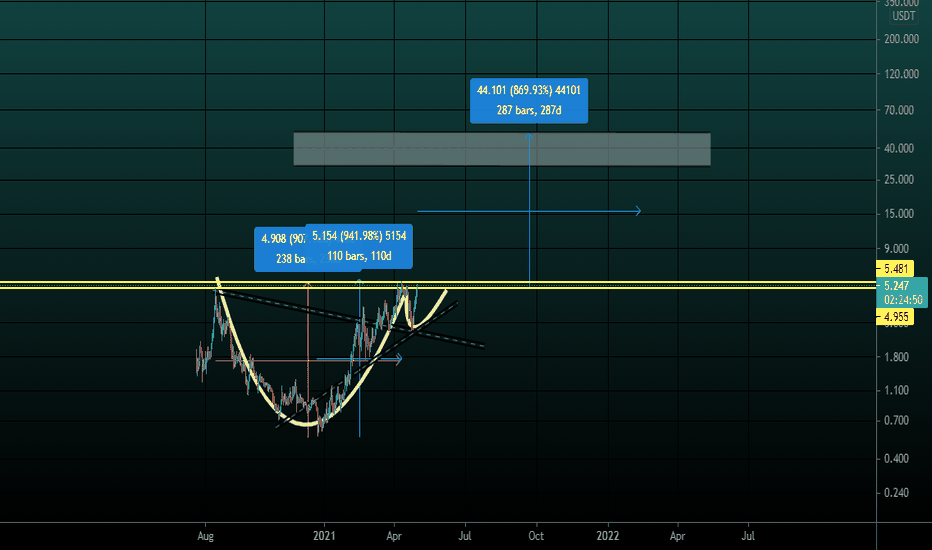Screen dimensions: 932x550
Task: Click the Aug label on time axis
Action: pos(205,536)
